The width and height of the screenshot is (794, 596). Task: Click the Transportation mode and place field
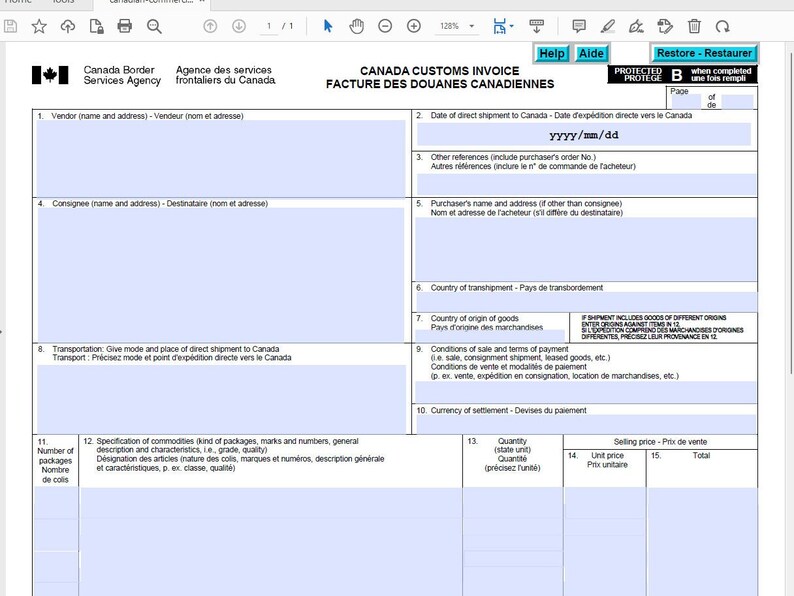click(221, 399)
